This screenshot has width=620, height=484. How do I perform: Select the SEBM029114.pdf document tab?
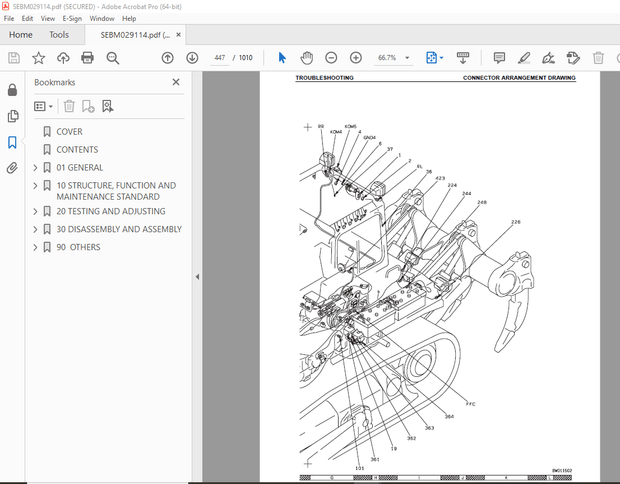(x=135, y=35)
